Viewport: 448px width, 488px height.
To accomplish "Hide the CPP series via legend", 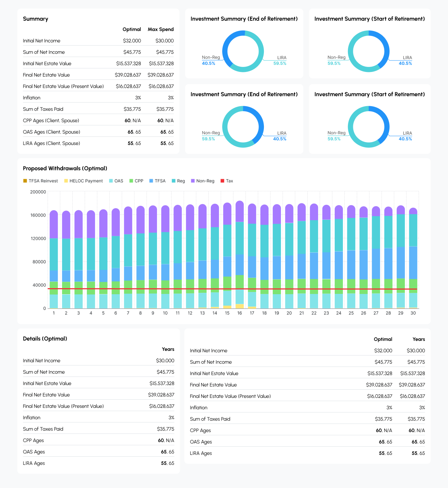I will pos(136,181).
